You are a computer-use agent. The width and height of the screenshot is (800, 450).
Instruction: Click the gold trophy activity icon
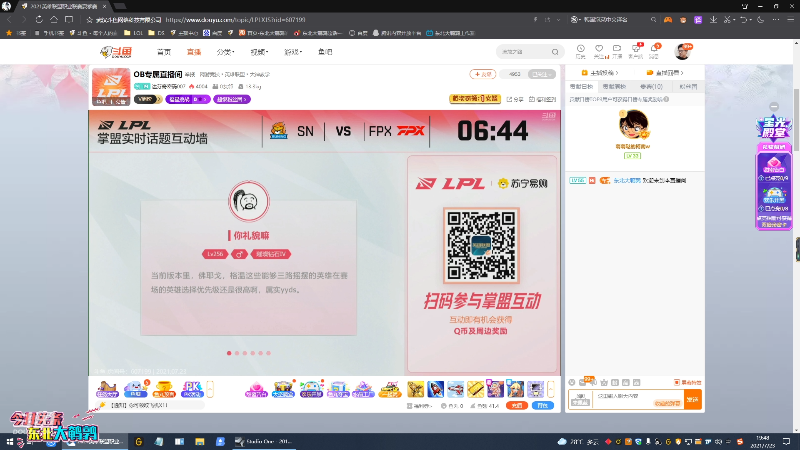click(x=164, y=389)
